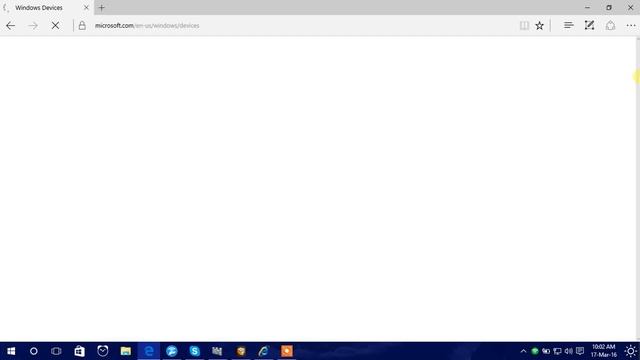Add page to favorites with star

click(540, 25)
